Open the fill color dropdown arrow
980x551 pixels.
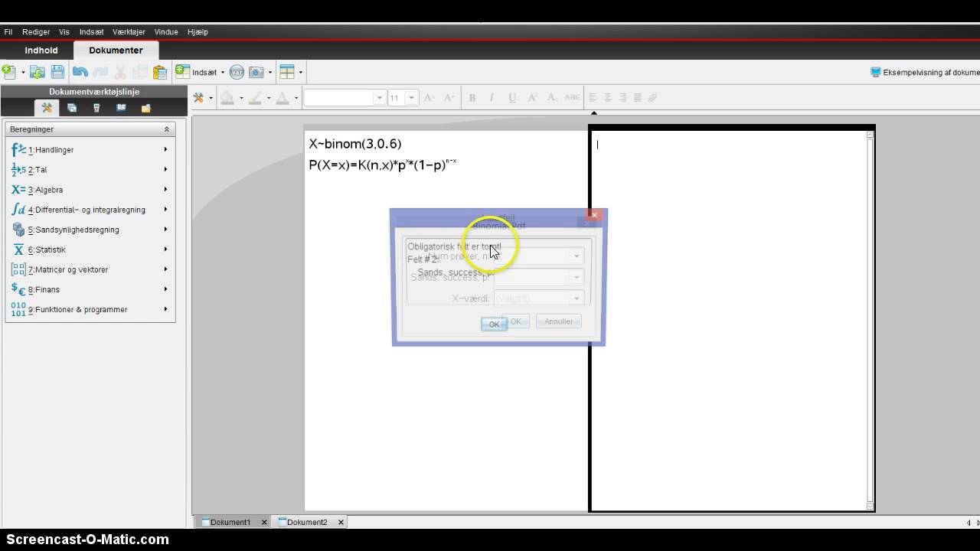coord(241,98)
